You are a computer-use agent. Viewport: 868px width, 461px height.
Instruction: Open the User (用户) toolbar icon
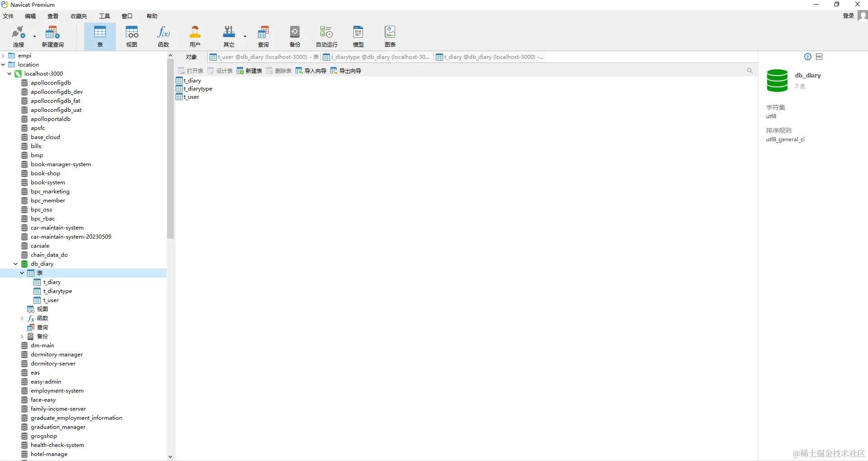coord(195,36)
